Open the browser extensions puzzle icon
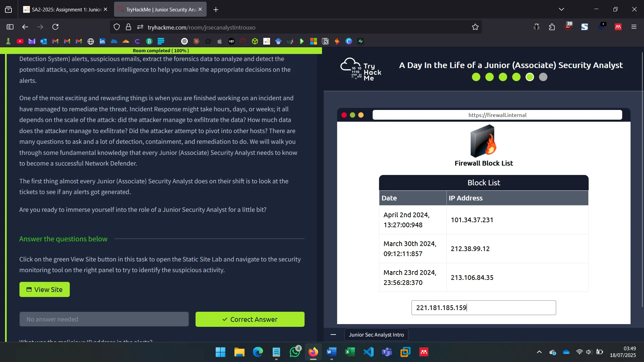 point(552,26)
